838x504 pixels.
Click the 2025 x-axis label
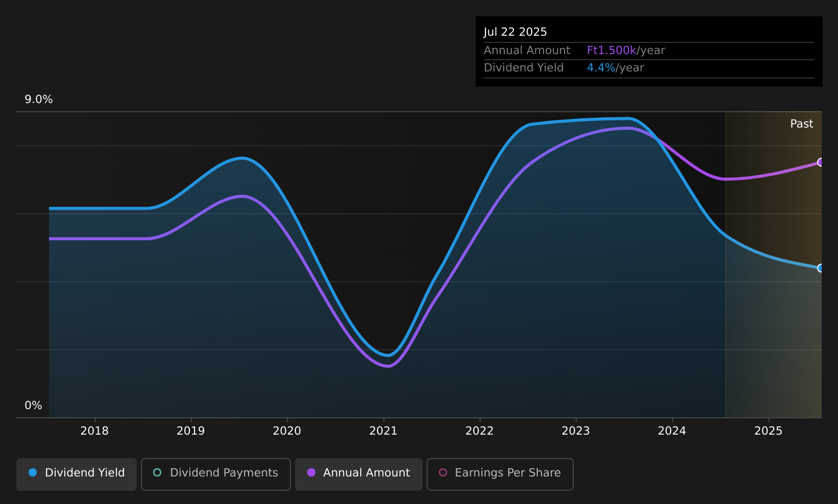click(768, 431)
